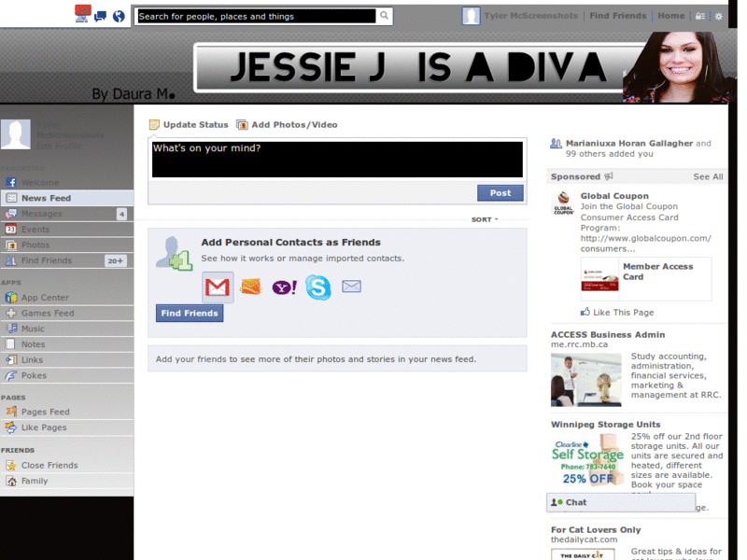The height and width of the screenshot is (560, 747).
Task: Open privacy shortcuts lock icon
Action: (699, 16)
